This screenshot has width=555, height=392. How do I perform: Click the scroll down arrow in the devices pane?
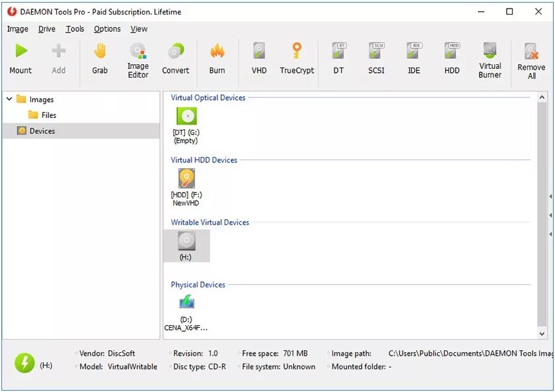(542, 334)
